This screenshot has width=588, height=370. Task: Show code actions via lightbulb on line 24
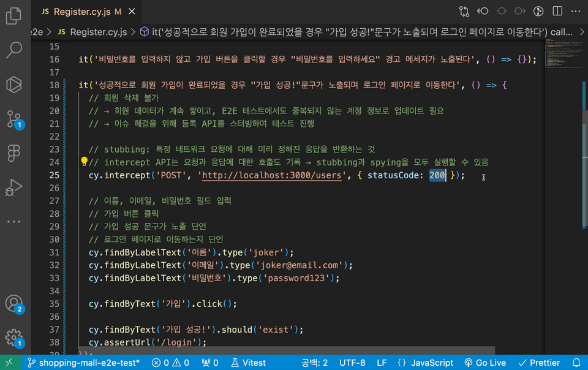[x=84, y=162]
